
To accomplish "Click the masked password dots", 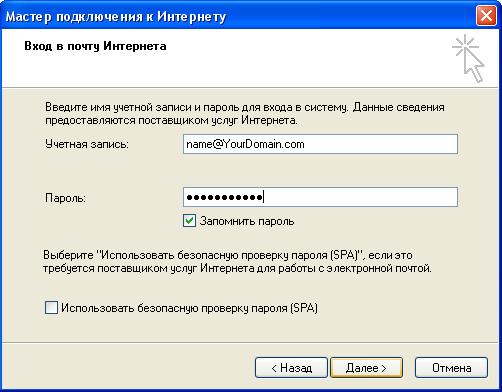I will coord(224,197).
